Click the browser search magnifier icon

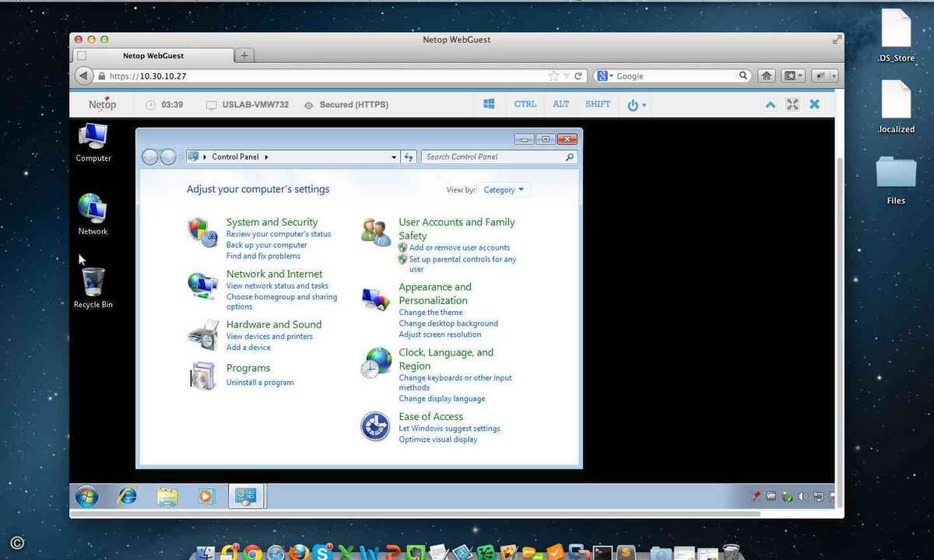point(743,76)
